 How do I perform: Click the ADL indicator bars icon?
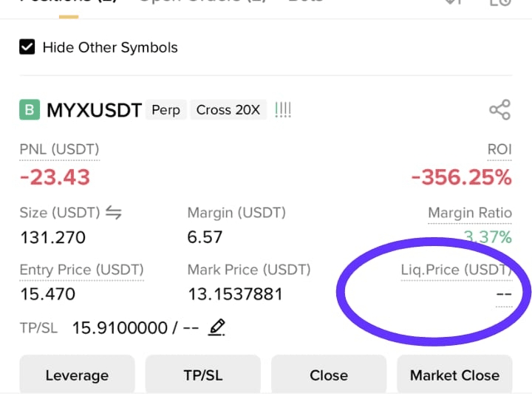[282, 110]
